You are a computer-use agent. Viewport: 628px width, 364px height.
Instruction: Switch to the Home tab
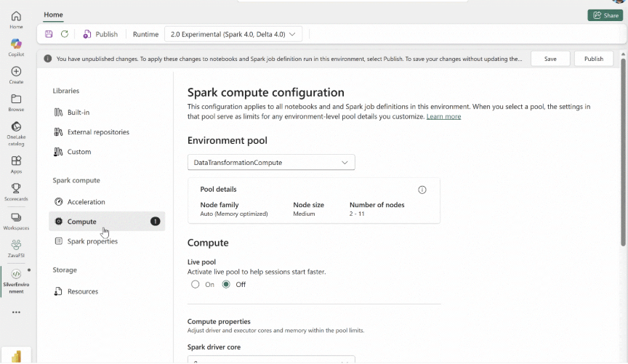pyautogui.click(x=53, y=15)
